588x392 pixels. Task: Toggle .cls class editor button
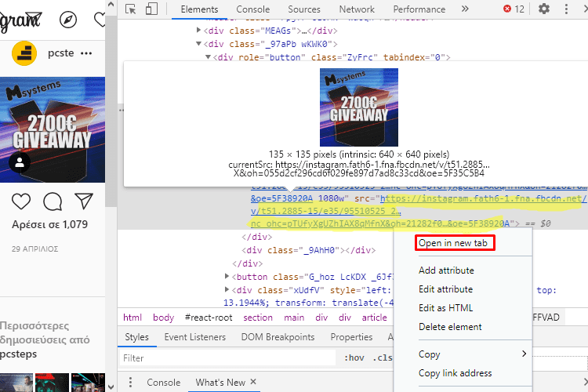[383, 358]
